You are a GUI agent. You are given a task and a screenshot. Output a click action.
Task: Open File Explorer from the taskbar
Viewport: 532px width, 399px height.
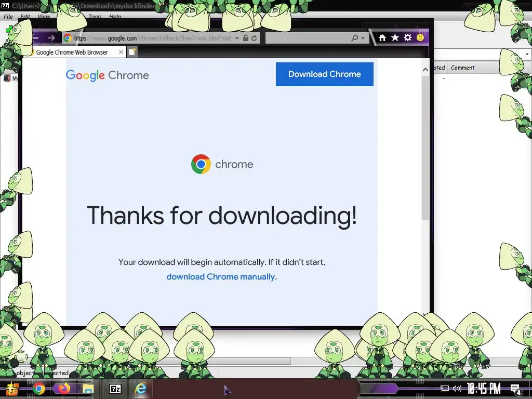[x=88, y=389]
